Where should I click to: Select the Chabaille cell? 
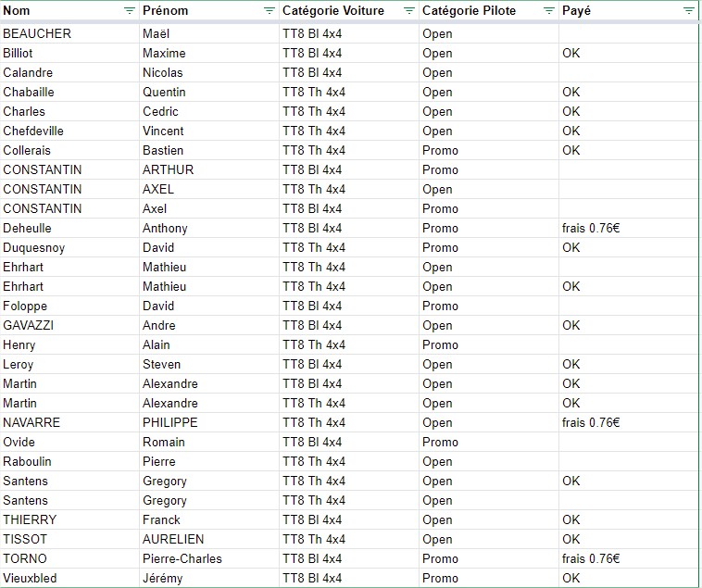69,93
